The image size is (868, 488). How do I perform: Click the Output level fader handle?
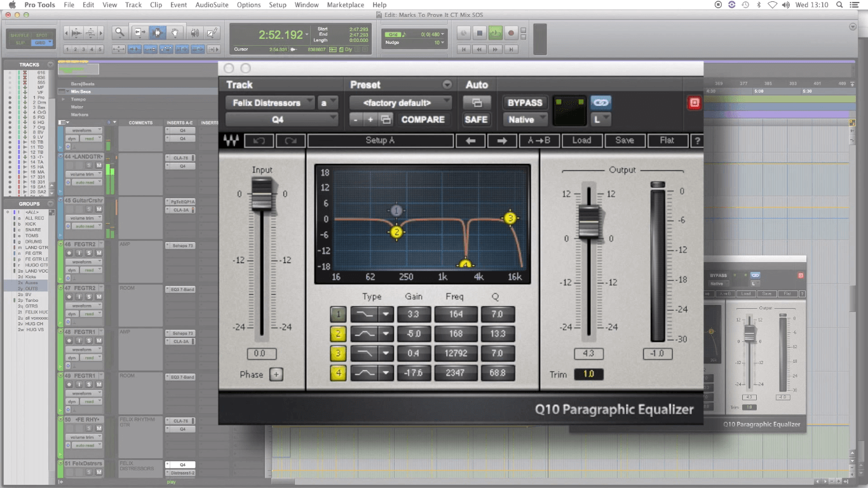pyautogui.click(x=589, y=222)
